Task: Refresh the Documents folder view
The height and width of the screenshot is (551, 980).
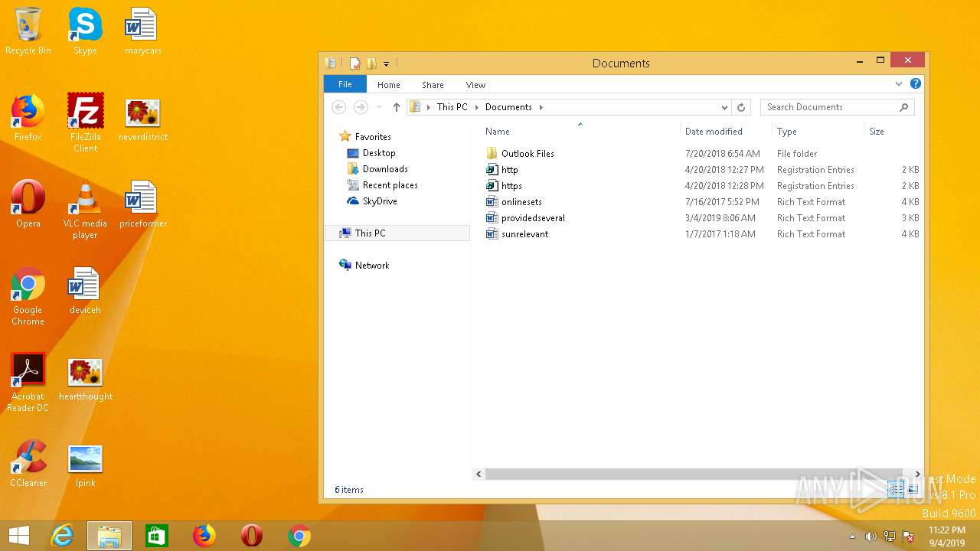Action: [741, 107]
